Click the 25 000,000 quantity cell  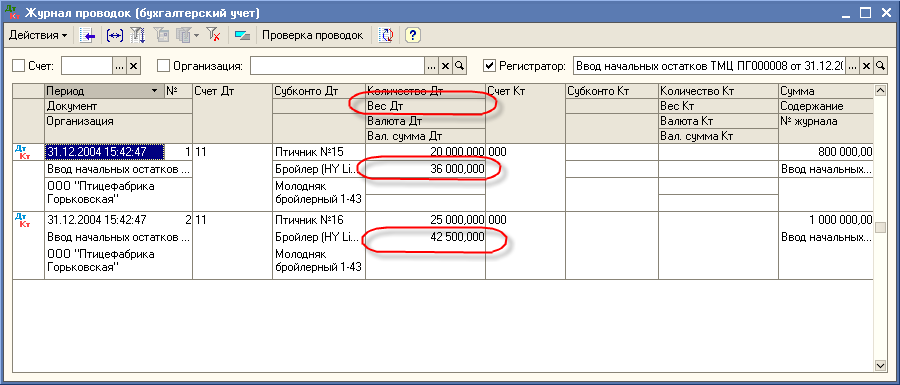coord(425,220)
